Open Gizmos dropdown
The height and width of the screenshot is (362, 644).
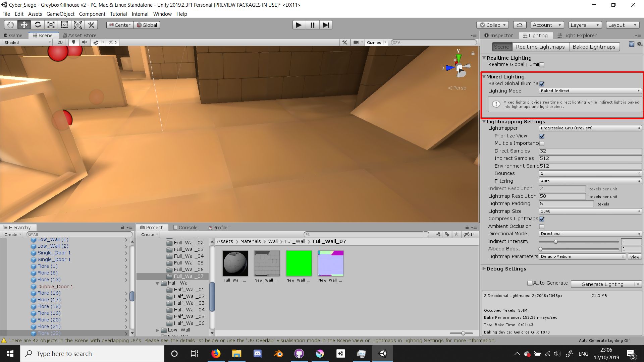click(376, 42)
